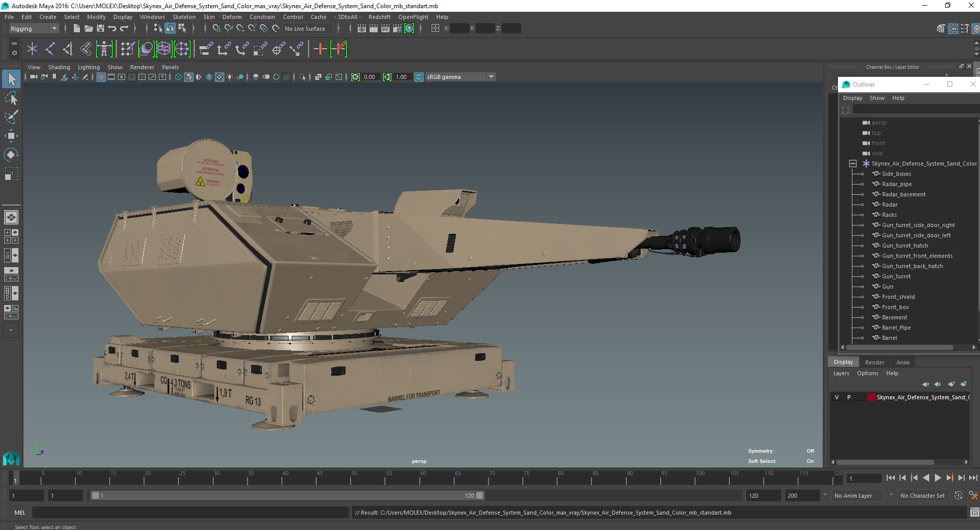Screen dimensions: 980x530
Task: Toggle the viewport grid display icon
Action: pos(101,77)
